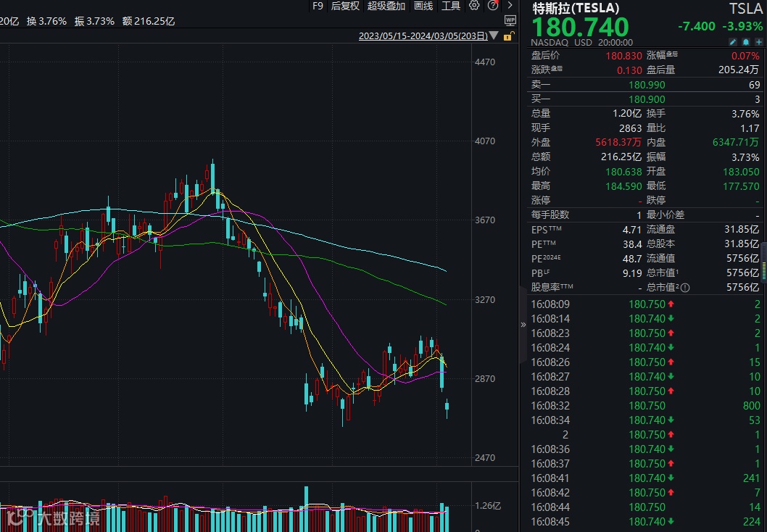
Task: Click the 4070 price axis label
Action: [485, 141]
